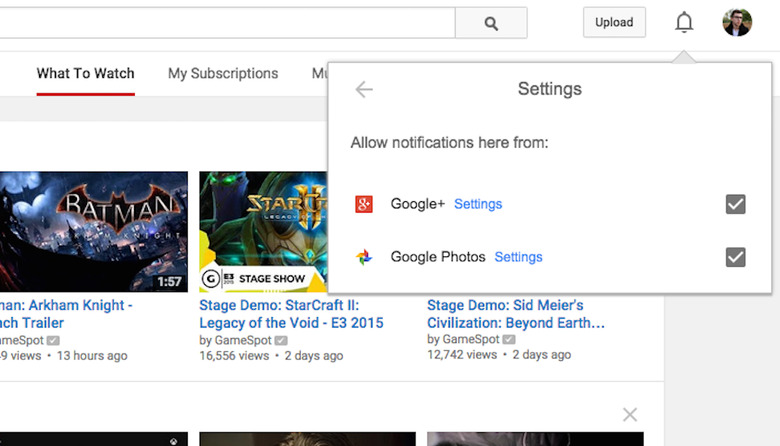
Task: Click the search magnifier button
Action: click(x=490, y=23)
